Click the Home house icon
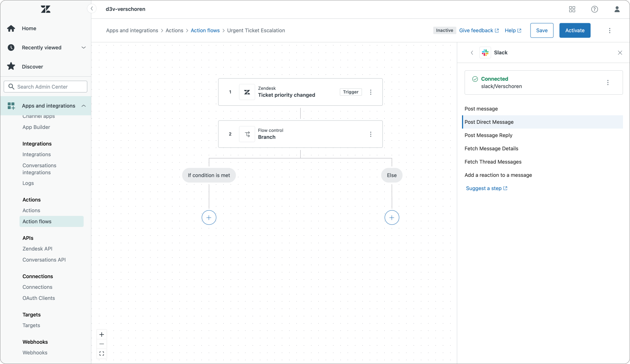This screenshot has width=630, height=364. pos(11,28)
